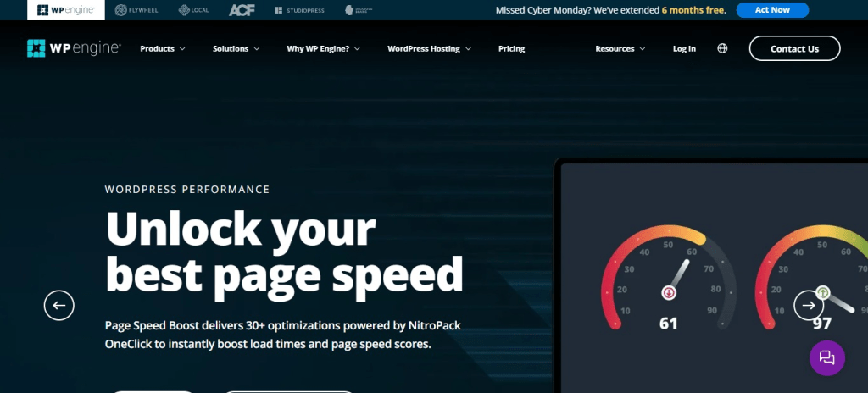This screenshot has width=868, height=393.
Task: Go to home via WP Engine main logo
Action: (74, 48)
